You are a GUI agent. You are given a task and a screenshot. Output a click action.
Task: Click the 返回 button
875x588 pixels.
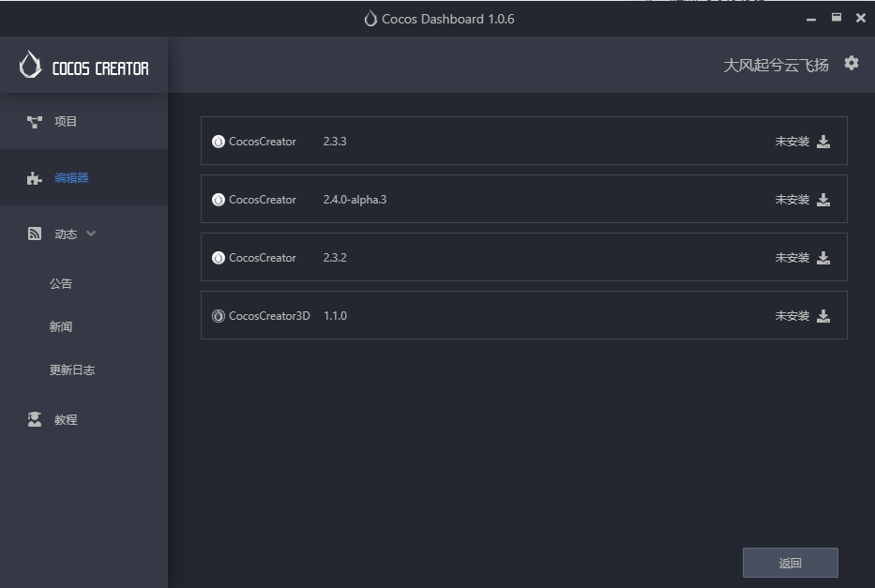(790, 563)
